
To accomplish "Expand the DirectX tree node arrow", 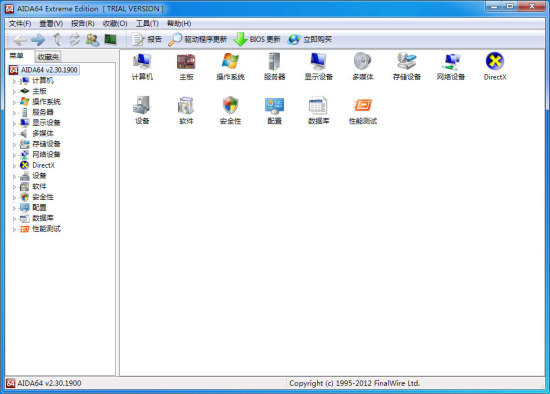I will 14,165.
